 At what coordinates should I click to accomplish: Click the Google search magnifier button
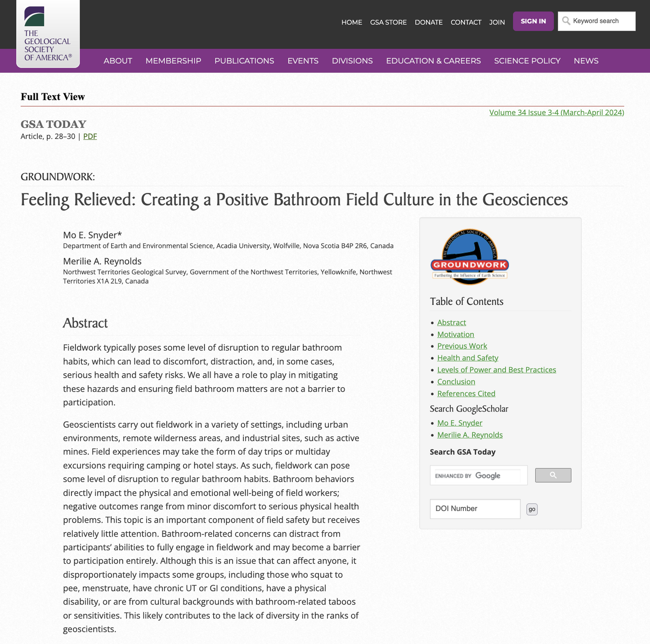[552, 475]
